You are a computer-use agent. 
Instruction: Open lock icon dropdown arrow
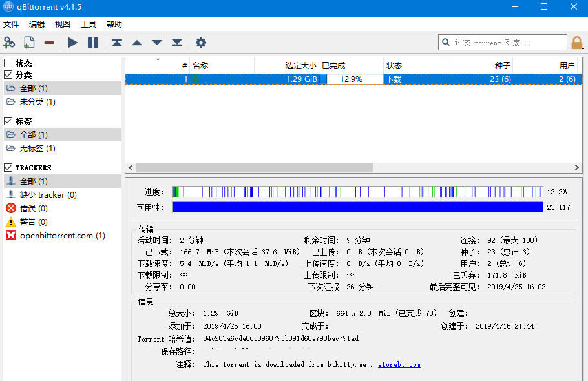coord(583,48)
